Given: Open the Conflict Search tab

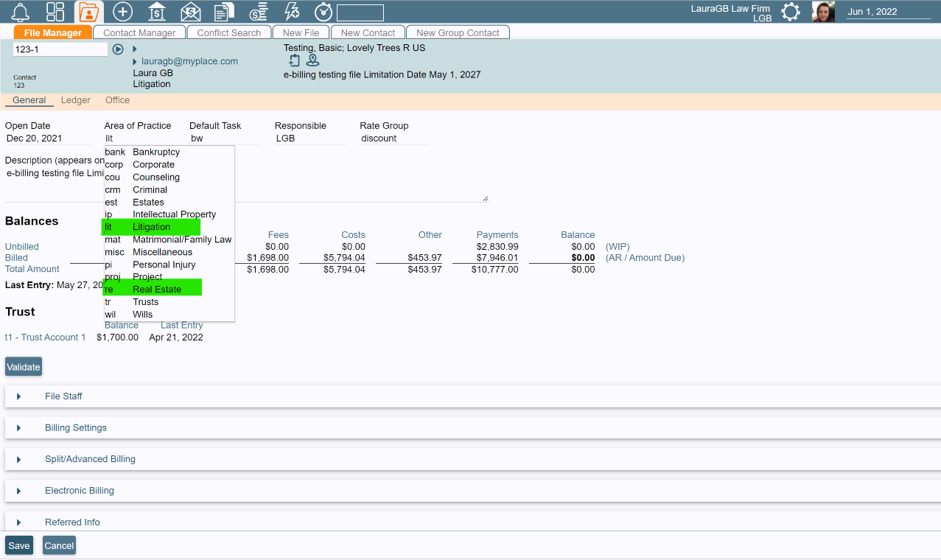Looking at the screenshot, I should click(x=228, y=32).
